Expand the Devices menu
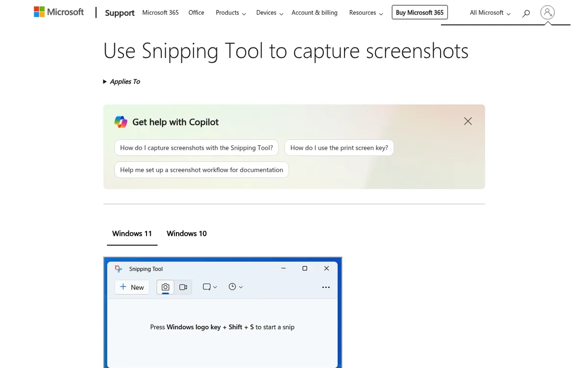588x368 pixels. click(x=269, y=13)
